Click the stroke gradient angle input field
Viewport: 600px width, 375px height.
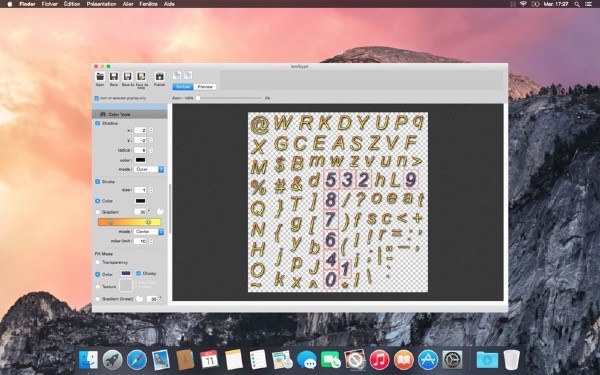click(x=140, y=212)
